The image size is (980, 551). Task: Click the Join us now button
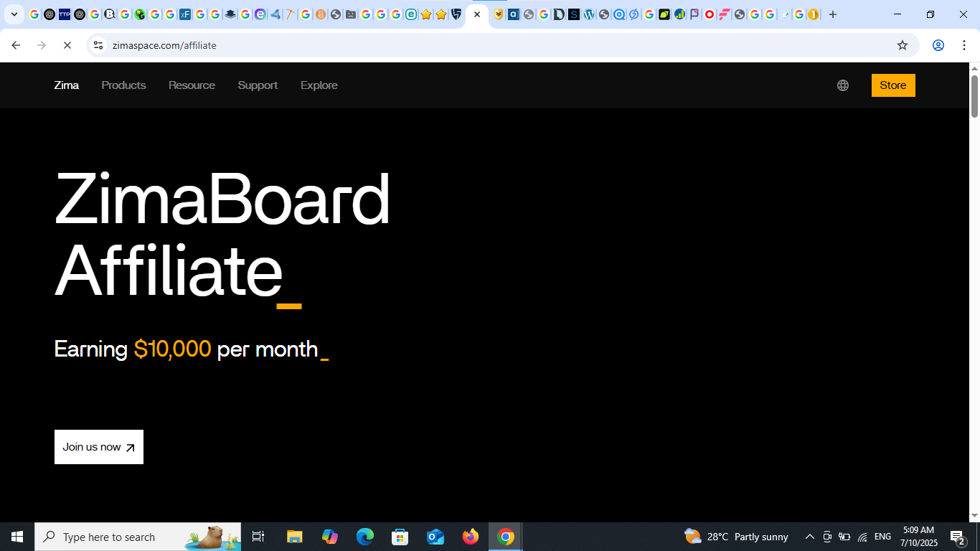click(x=99, y=447)
